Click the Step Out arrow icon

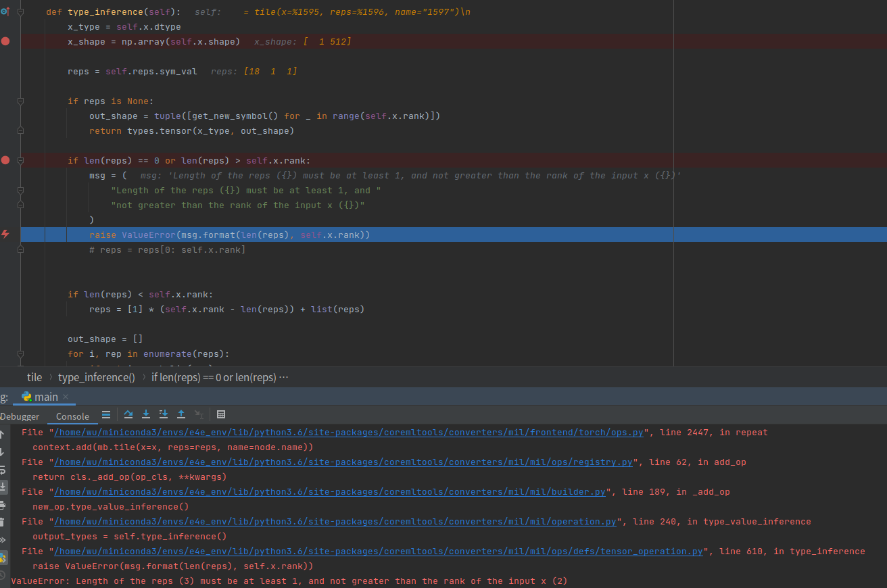181,414
